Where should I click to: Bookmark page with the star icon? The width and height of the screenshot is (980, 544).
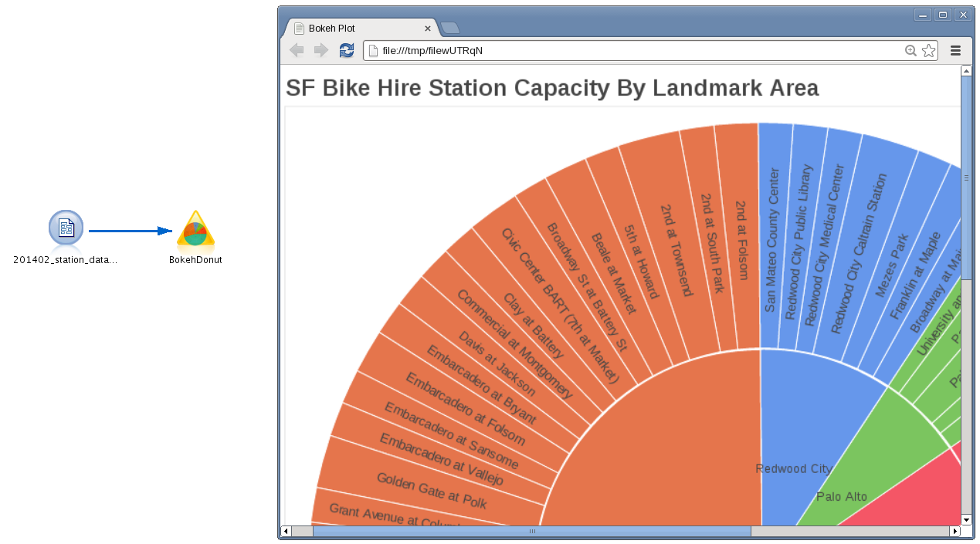pos(928,51)
